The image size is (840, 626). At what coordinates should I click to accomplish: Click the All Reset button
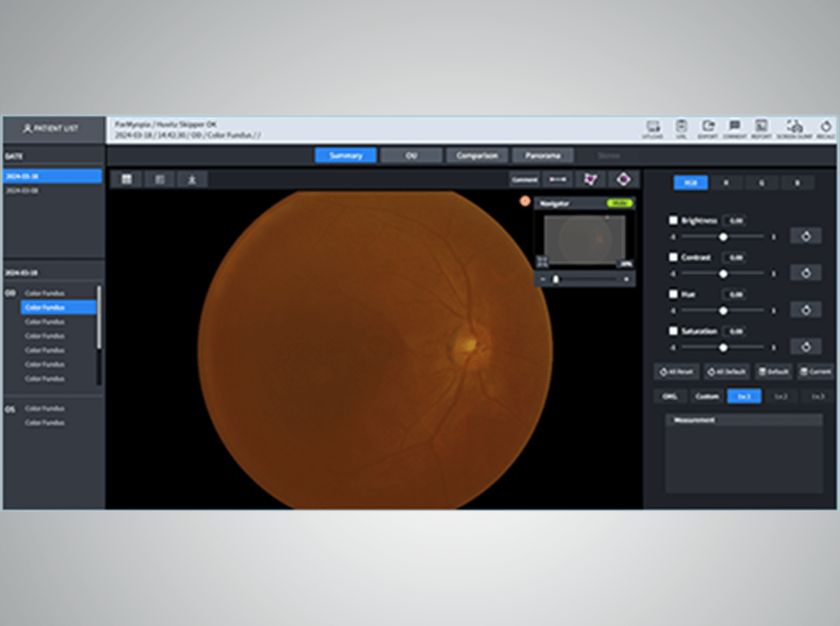676,372
